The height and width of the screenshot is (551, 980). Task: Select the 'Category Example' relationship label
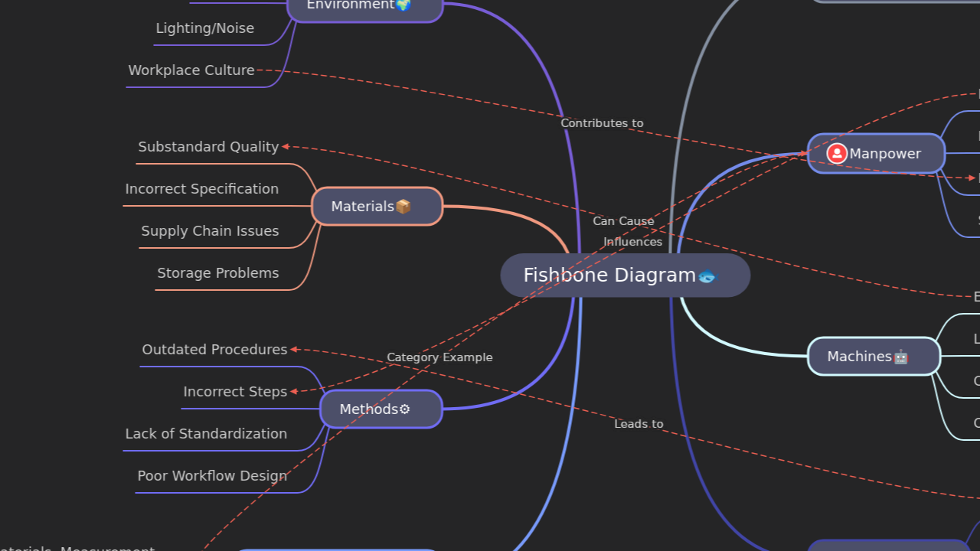439,357
